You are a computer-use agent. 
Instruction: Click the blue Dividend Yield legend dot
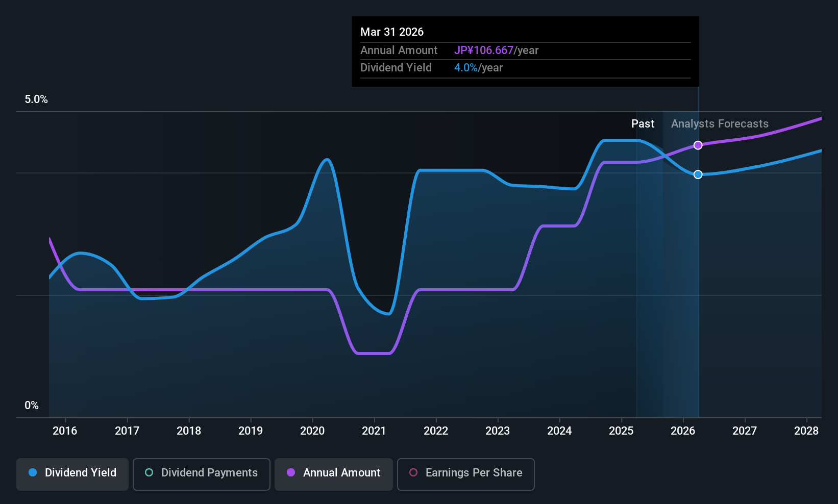pyautogui.click(x=33, y=473)
